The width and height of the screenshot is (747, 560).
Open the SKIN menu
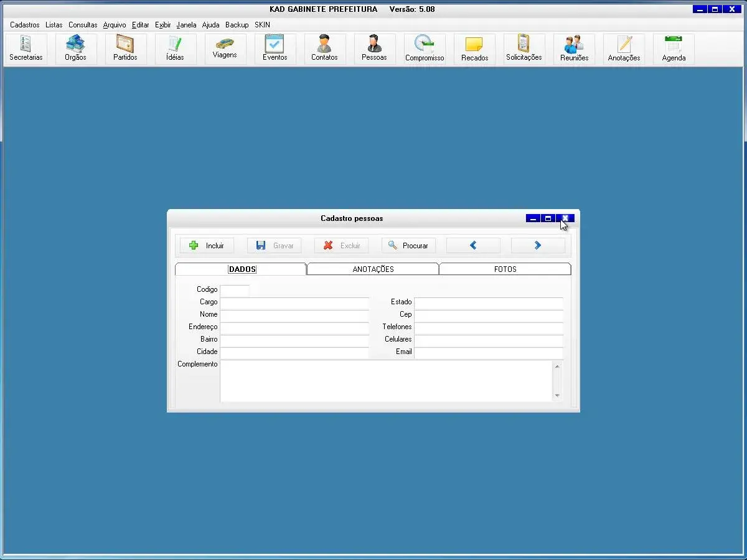coord(262,25)
